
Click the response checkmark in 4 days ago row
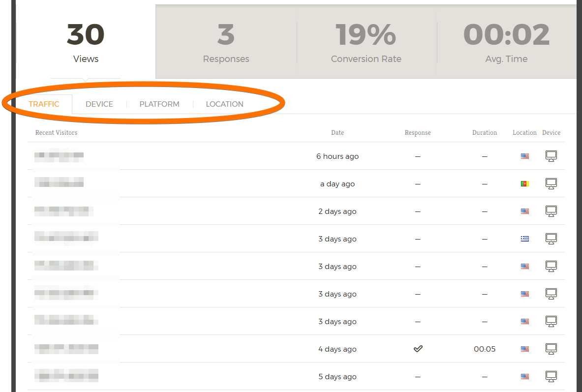tap(418, 349)
